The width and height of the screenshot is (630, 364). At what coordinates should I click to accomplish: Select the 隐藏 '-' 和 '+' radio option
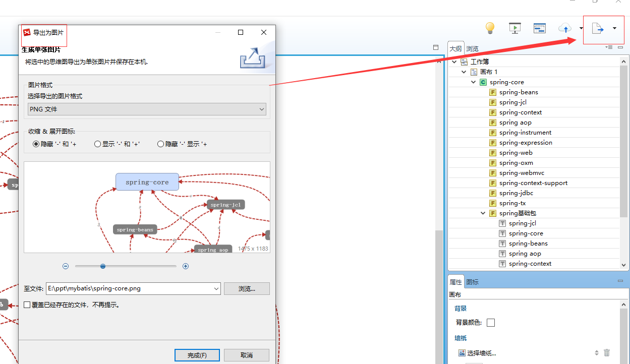coord(36,144)
